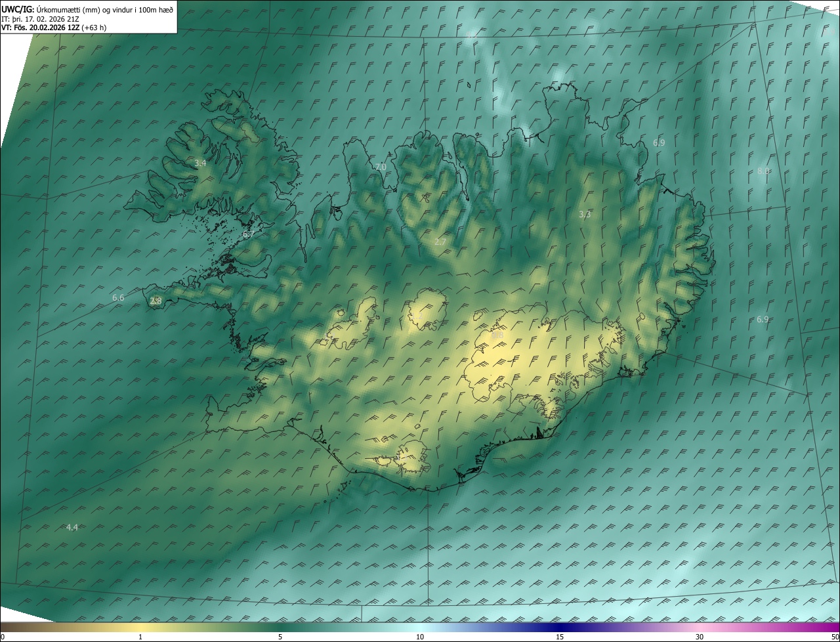
Task: Click the 50 tick label on the color scale
Action: (x=835, y=637)
